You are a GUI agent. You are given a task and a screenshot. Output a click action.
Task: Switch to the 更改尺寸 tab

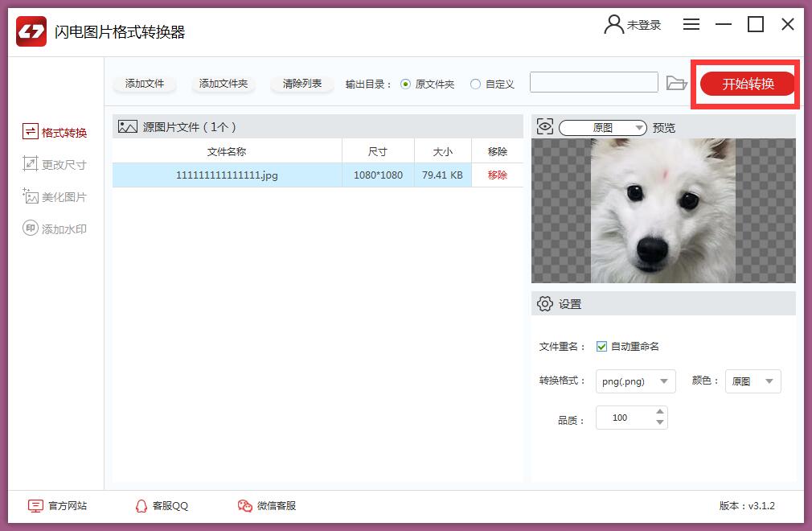(55, 164)
